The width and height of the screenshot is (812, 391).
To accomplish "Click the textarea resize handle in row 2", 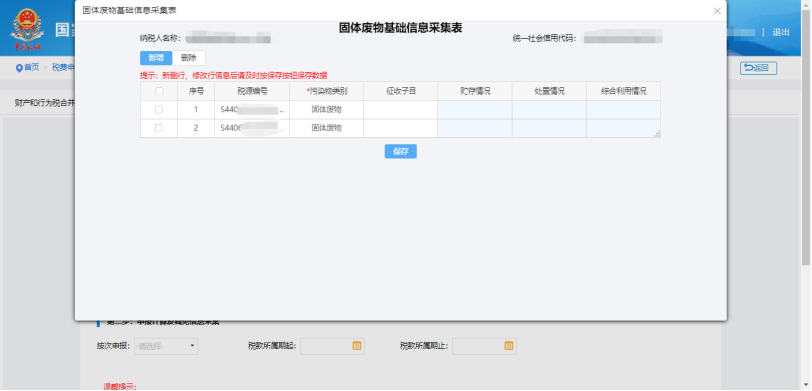I will (657, 134).
